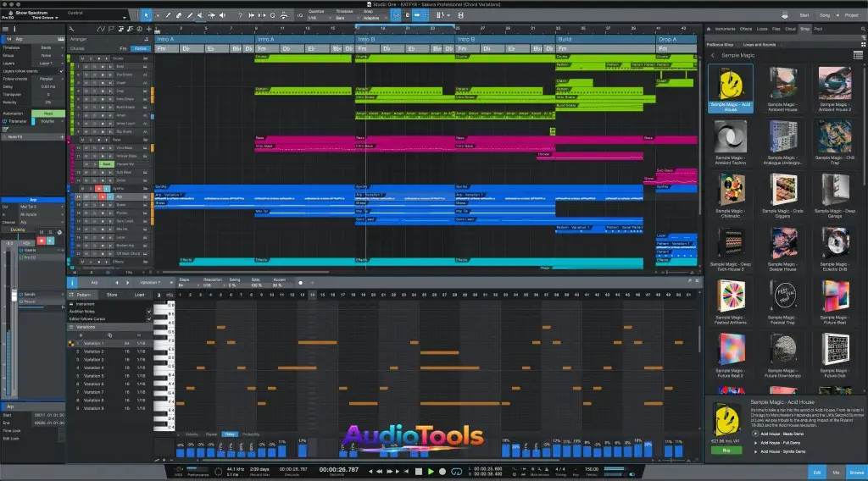Click the Store pattern button
Image resolution: width=868 pixels, height=481 pixels.
[112, 296]
